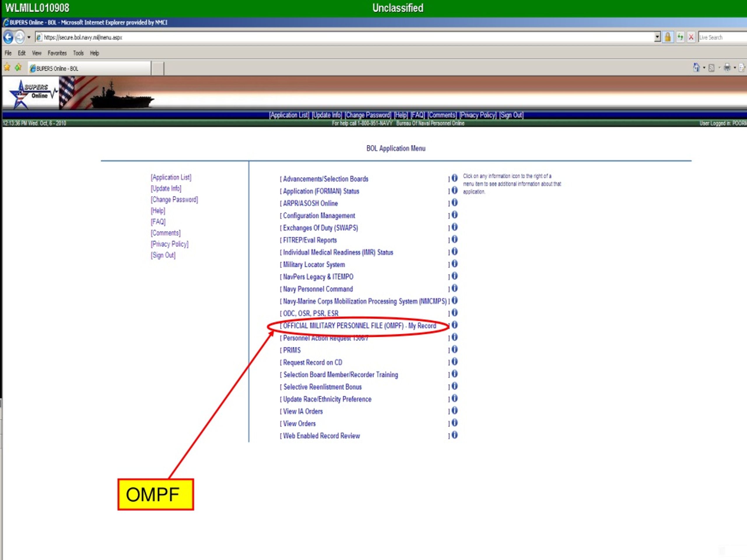Open ODC, OSR, PSR, ESR link

[310, 314]
